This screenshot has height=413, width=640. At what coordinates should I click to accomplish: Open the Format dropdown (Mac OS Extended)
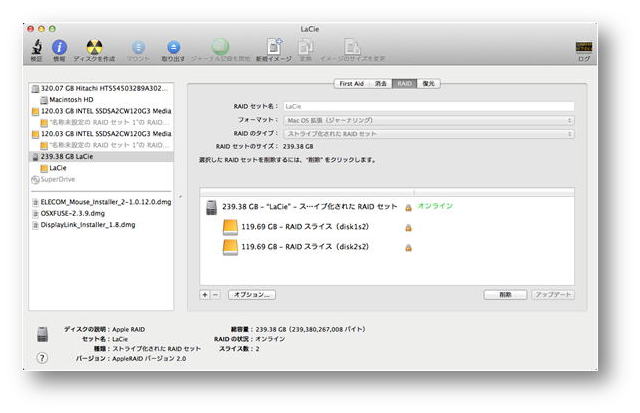click(429, 120)
